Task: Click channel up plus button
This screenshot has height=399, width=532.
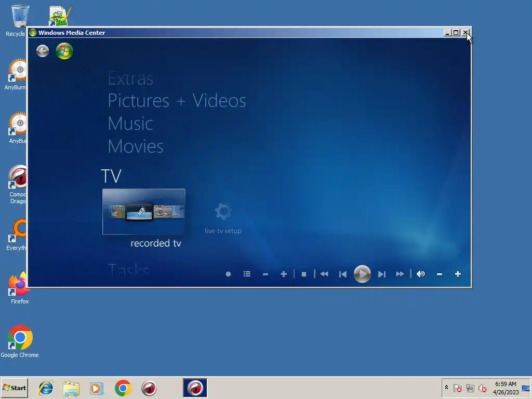Action: click(x=284, y=274)
